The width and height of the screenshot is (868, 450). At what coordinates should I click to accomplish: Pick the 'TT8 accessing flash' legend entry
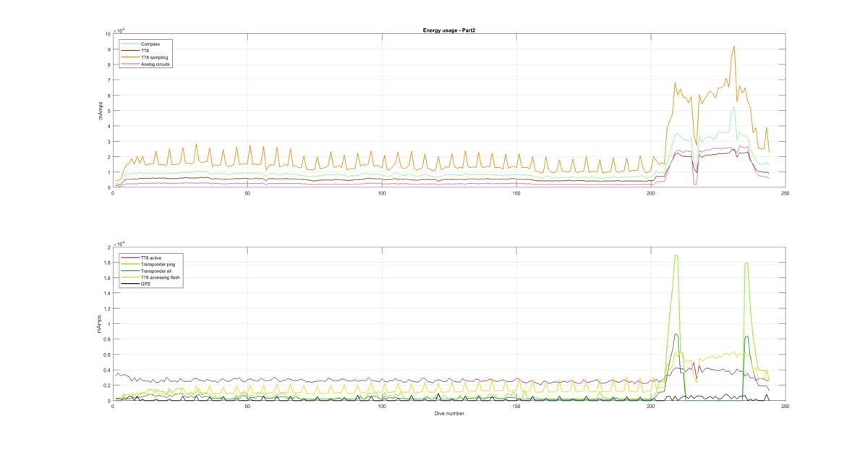[x=150, y=277]
